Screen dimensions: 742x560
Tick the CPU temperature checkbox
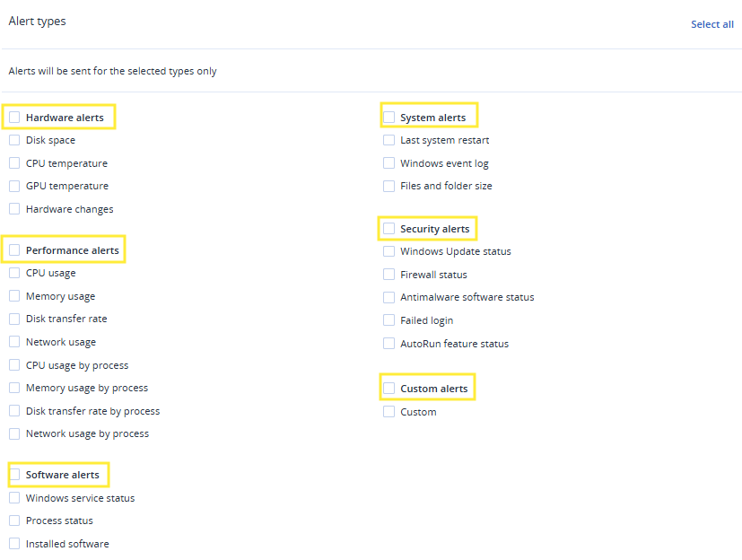[x=14, y=162]
